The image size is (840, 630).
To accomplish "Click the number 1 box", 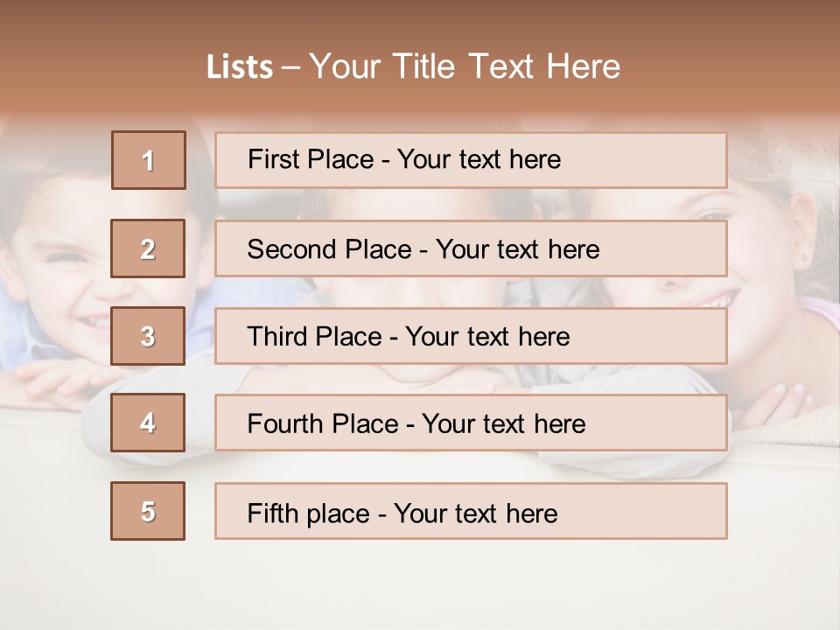I will (149, 160).
